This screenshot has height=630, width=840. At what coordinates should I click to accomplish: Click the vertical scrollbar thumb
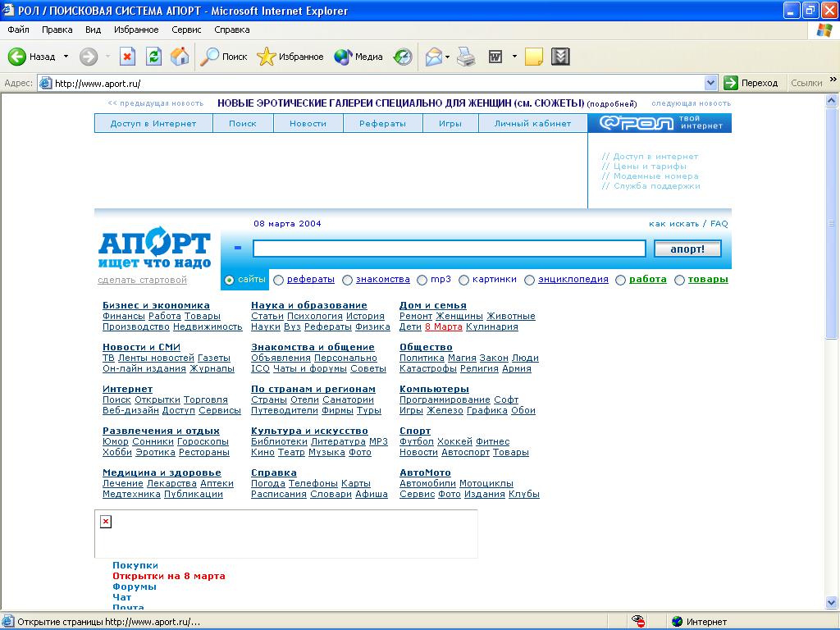(831, 223)
